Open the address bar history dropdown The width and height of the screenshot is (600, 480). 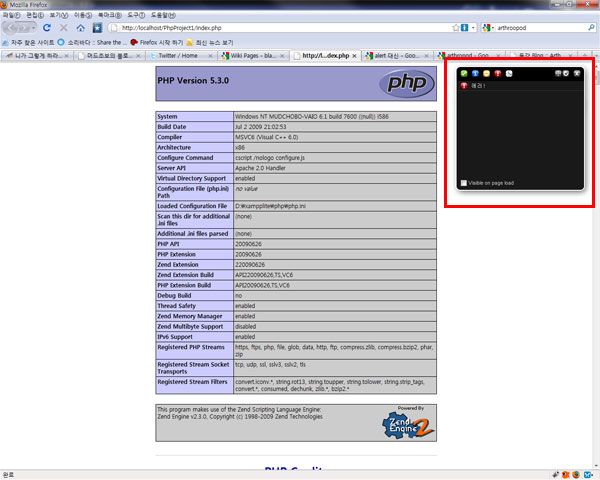473,28
